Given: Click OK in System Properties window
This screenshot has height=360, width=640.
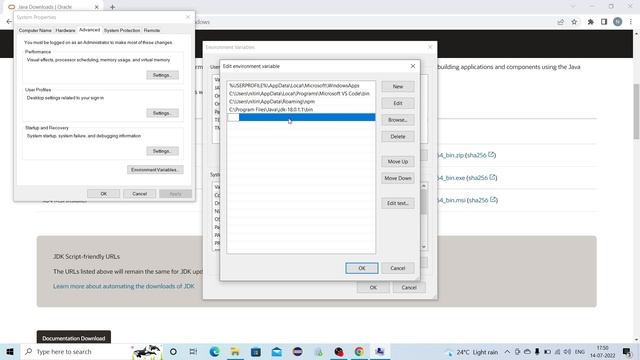Looking at the screenshot, I should pyautogui.click(x=104, y=194).
